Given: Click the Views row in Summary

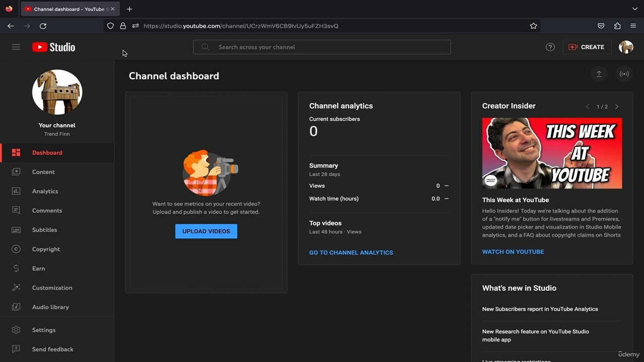Looking at the screenshot, I should [379, 186].
